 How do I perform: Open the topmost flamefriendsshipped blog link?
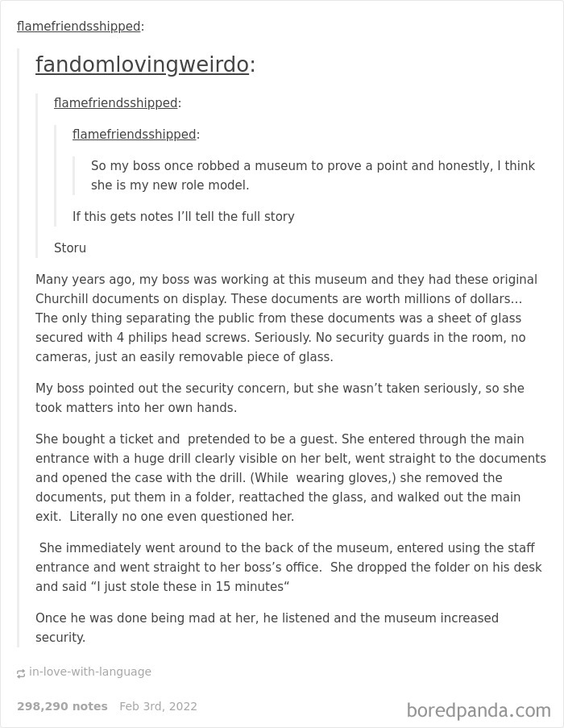(x=78, y=27)
